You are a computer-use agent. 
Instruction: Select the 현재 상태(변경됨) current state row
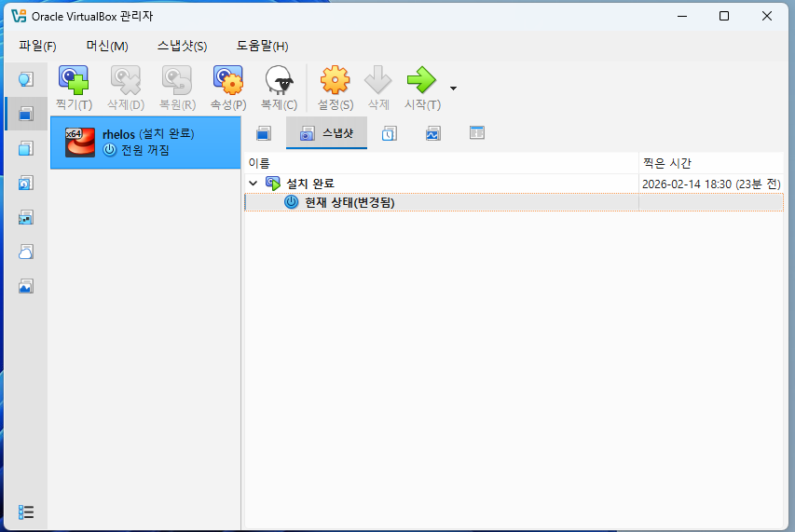(x=514, y=202)
